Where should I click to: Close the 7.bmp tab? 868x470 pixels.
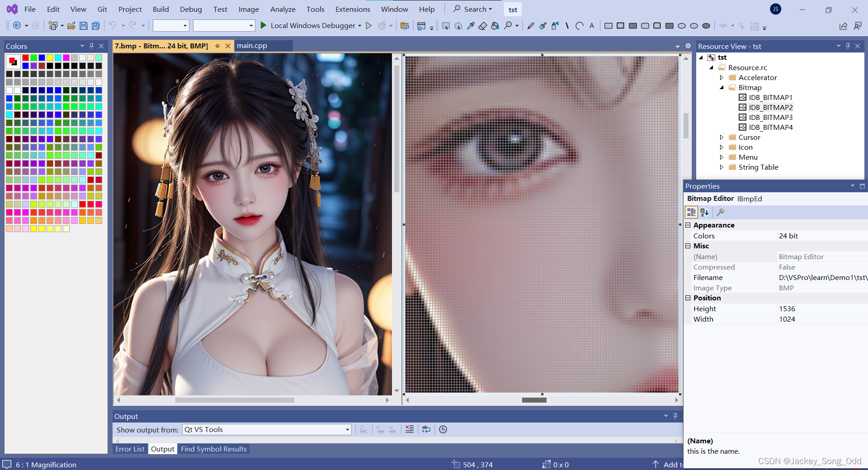[x=228, y=46]
